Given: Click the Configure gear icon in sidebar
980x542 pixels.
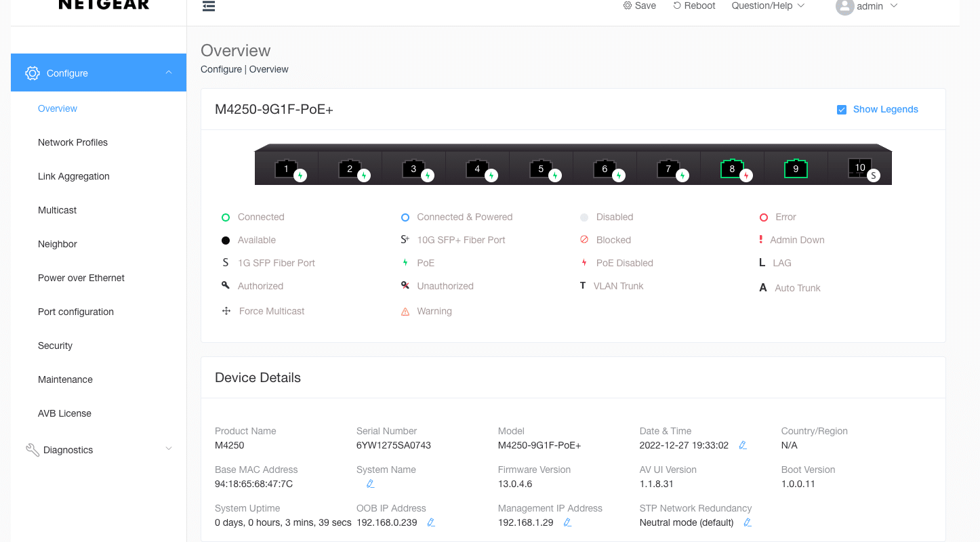Looking at the screenshot, I should pos(33,73).
